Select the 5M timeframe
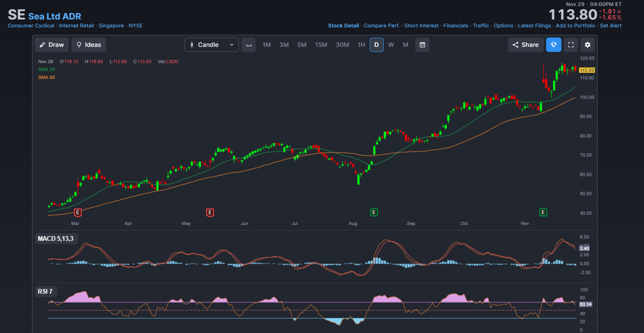644x333 pixels. click(x=302, y=45)
